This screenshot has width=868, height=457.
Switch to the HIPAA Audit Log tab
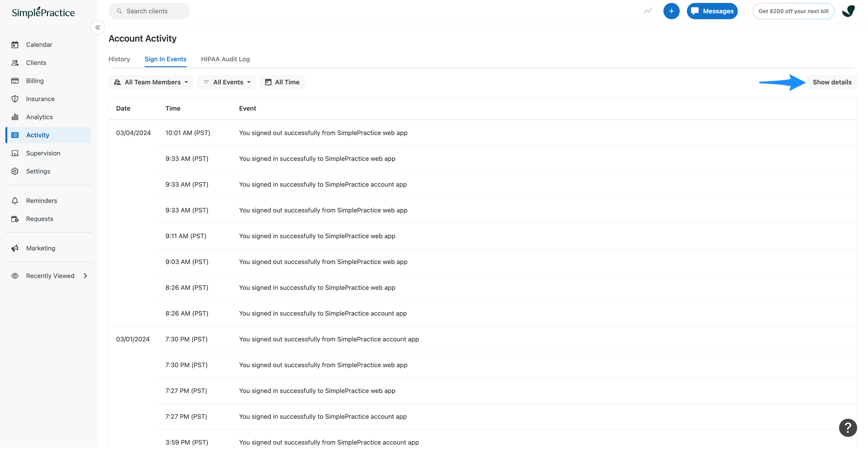225,59
